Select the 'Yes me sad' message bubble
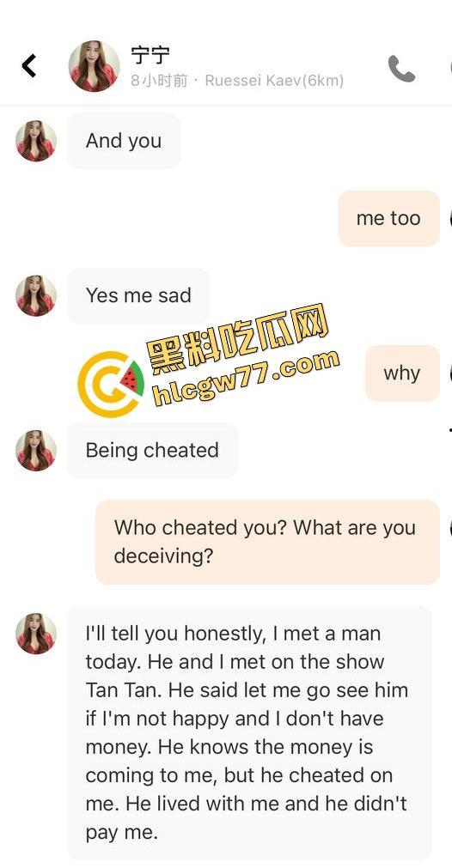The width and height of the screenshot is (452, 868). click(138, 295)
